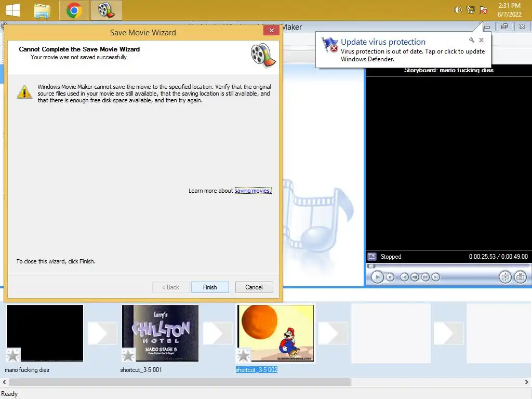Click Finish in Save Movie Wizard
This screenshot has height=399, width=532.
(x=210, y=287)
